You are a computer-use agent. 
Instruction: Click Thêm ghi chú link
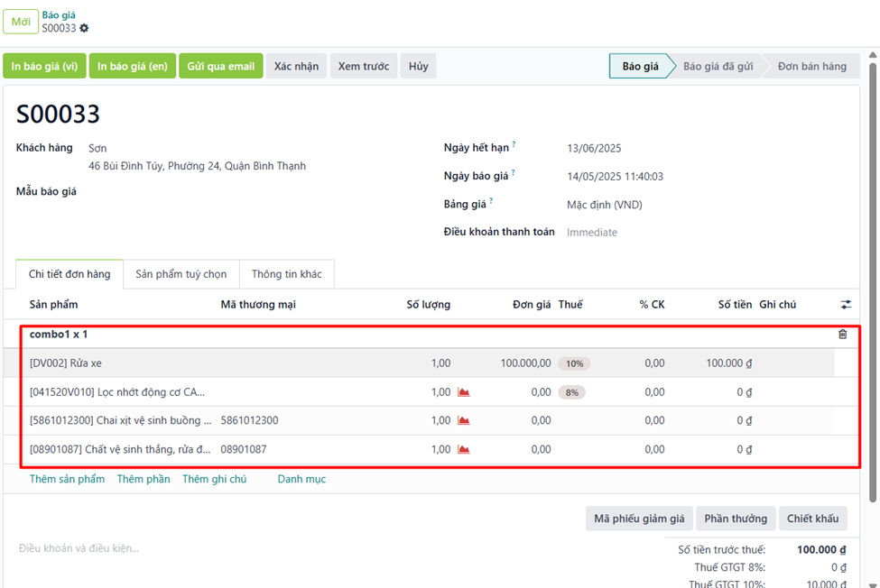[215, 479]
